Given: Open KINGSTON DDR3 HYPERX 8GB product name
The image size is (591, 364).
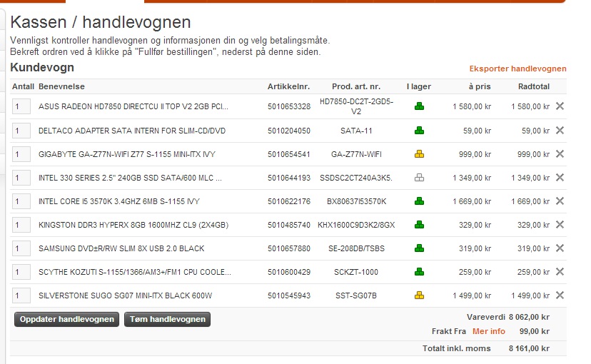Looking at the screenshot, I should point(133,225).
